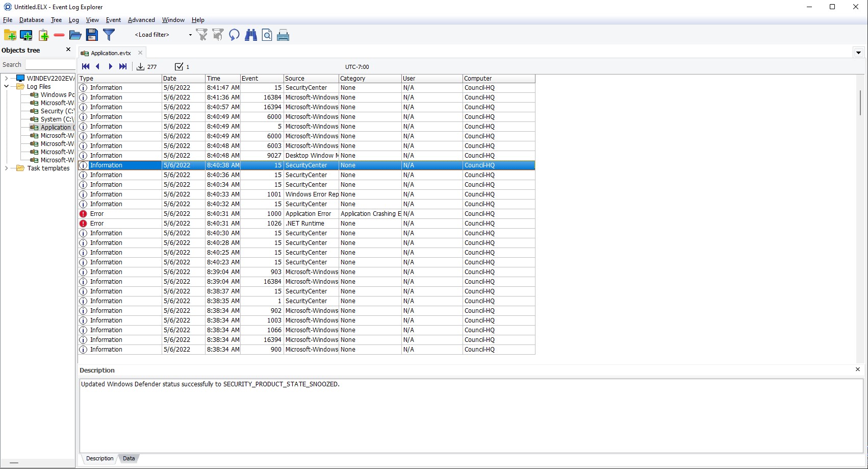Screen dimensions: 868x469
Task: Click the checked events counter checkbox
Action: [x=178, y=66]
